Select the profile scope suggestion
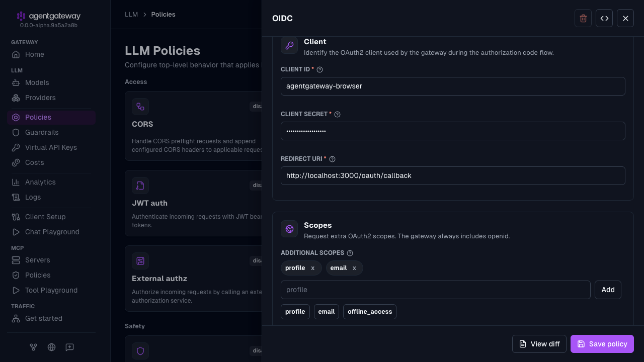This screenshot has width=644, height=362. pyautogui.click(x=295, y=312)
